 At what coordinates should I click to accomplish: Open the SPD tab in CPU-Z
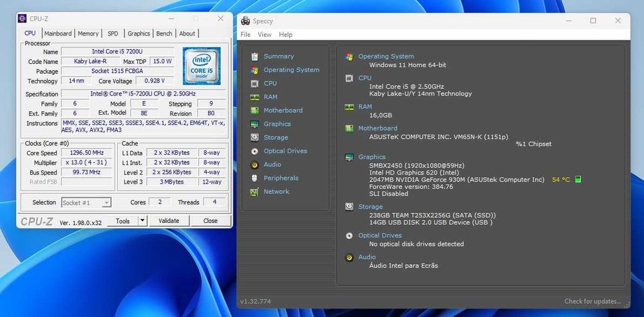coord(113,34)
